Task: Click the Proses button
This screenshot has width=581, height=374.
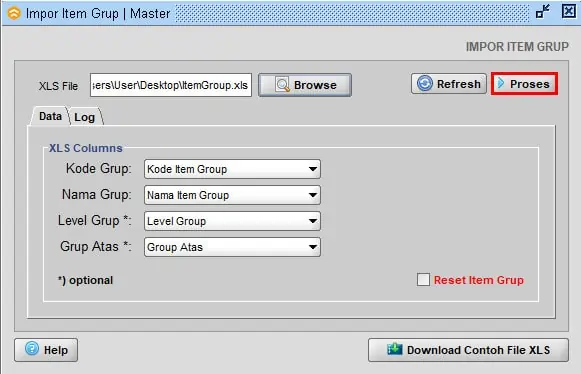Action: pyautogui.click(x=524, y=84)
